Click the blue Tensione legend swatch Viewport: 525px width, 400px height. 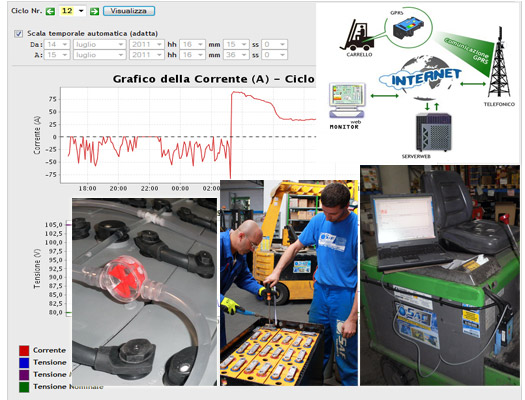click(x=24, y=363)
